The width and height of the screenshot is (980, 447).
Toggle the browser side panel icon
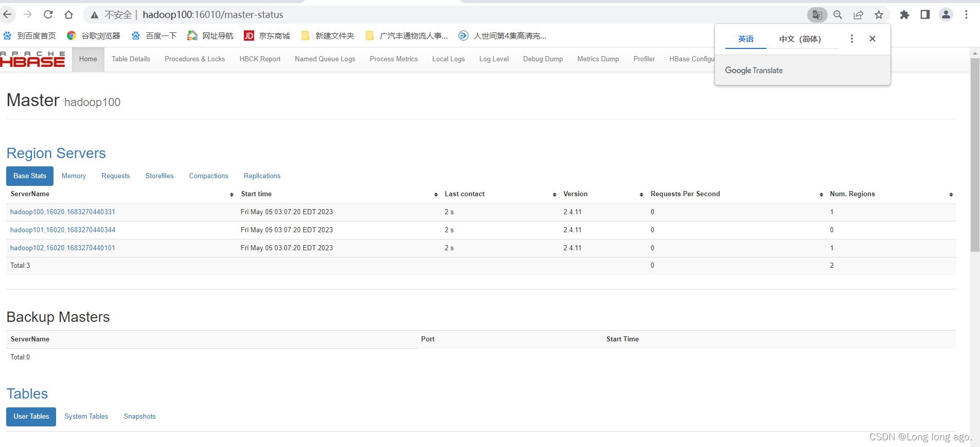pyautogui.click(x=925, y=14)
